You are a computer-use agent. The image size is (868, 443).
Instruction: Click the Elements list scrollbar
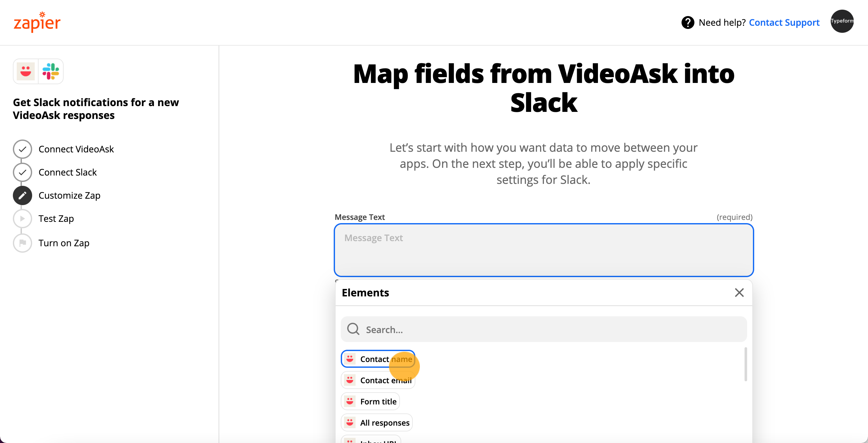coord(745,364)
